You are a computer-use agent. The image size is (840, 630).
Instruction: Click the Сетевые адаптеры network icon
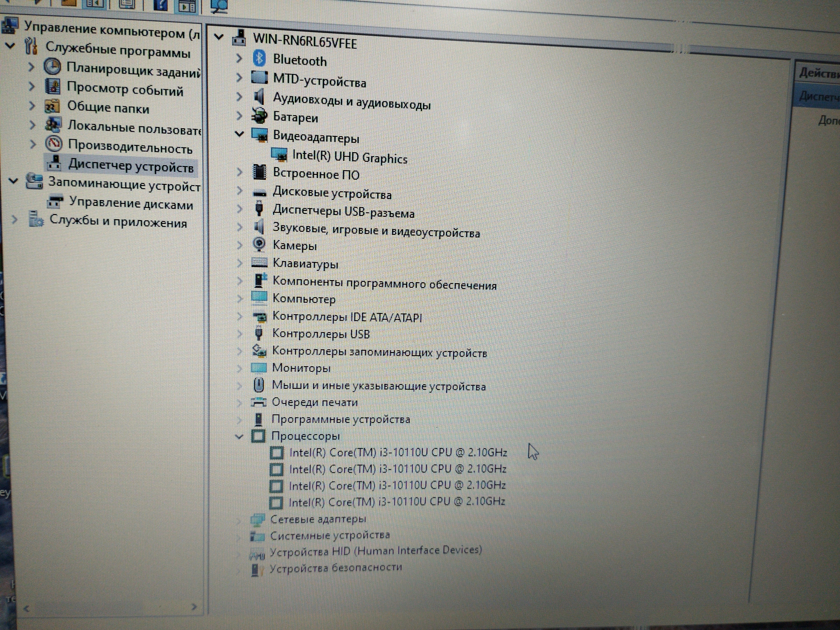click(x=257, y=519)
